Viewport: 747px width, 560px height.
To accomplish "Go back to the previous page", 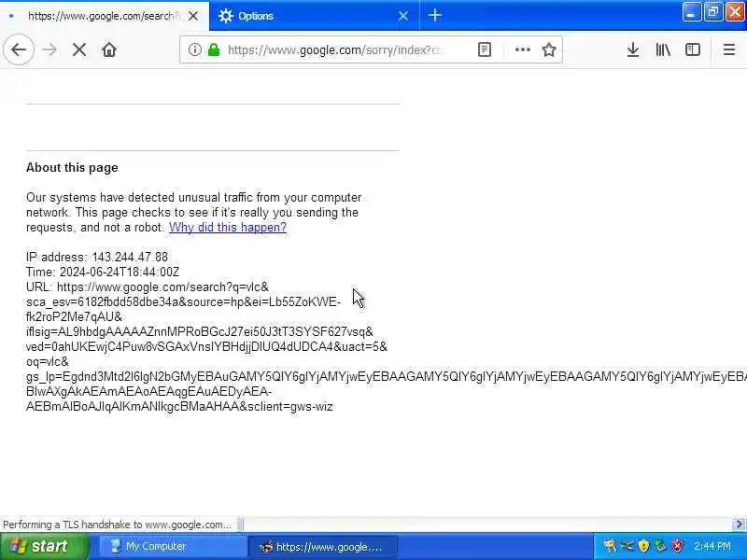I will pos(19,49).
